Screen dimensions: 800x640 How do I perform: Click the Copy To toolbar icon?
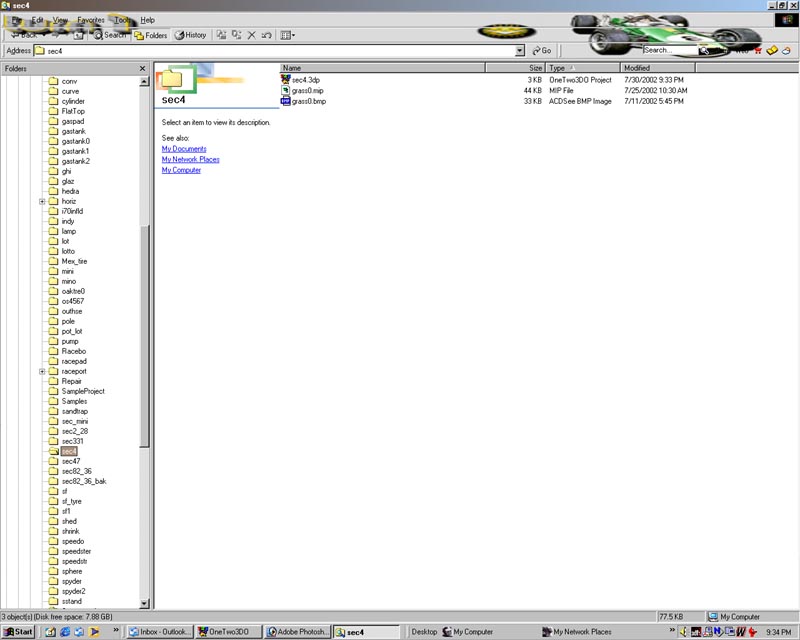click(x=236, y=35)
